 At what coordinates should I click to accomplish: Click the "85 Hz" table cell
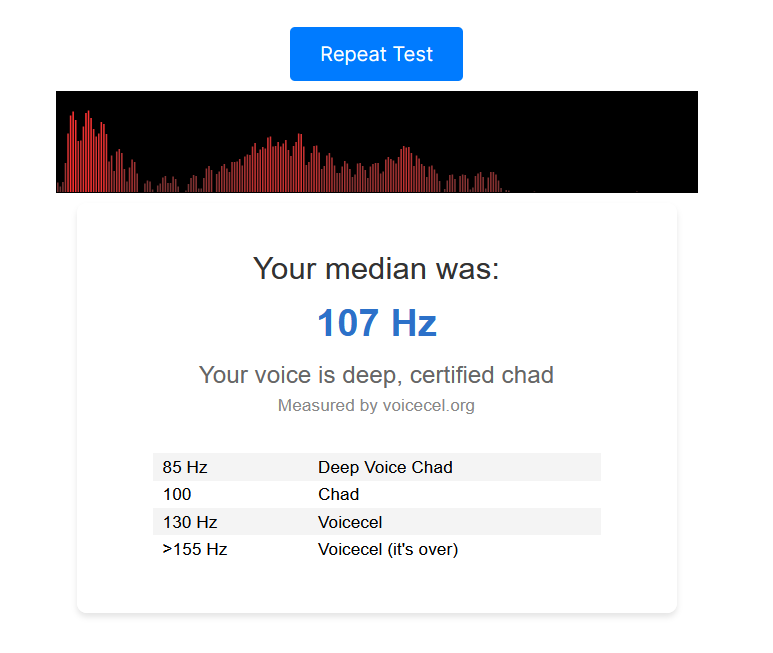click(185, 467)
